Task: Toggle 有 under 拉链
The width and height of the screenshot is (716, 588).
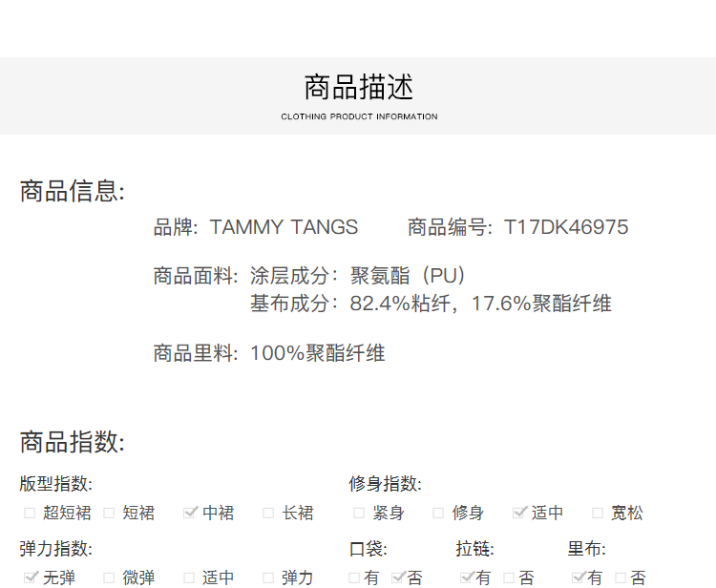Action: [466, 577]
